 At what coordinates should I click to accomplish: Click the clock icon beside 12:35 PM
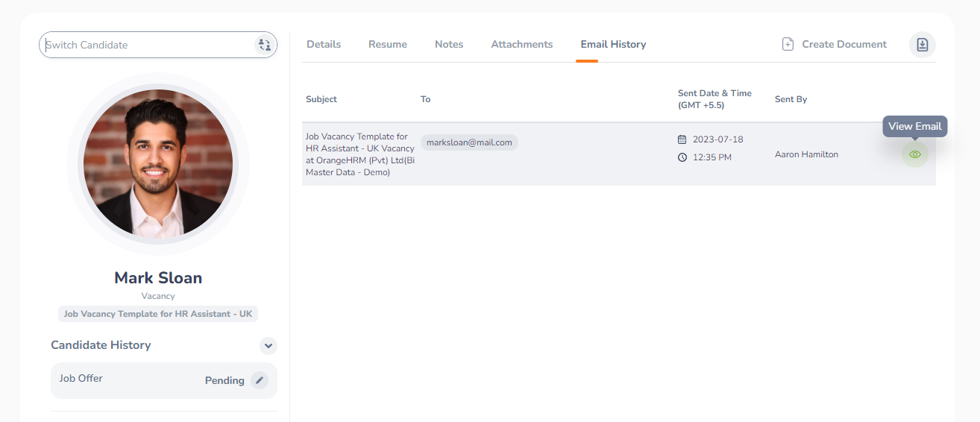(682, 157)
